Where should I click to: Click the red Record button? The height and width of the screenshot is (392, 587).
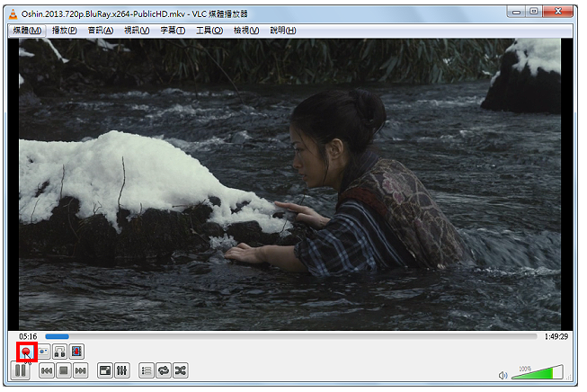coord(26,352)
